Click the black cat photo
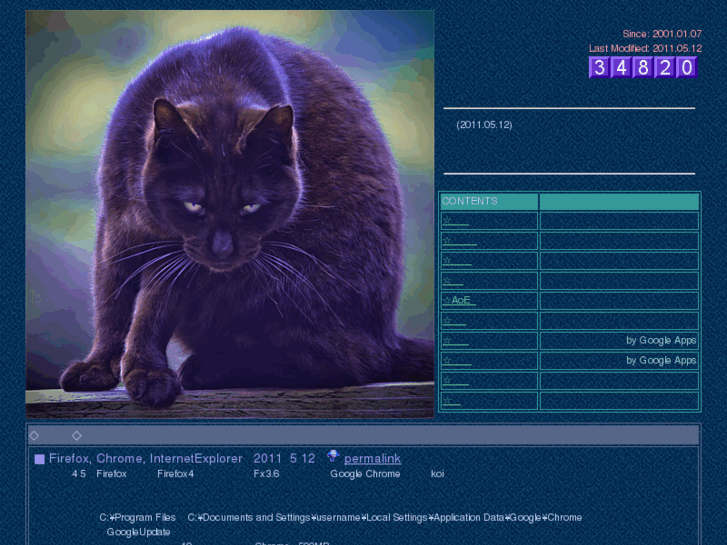This screenshot has width=727, height=545. 230,214
